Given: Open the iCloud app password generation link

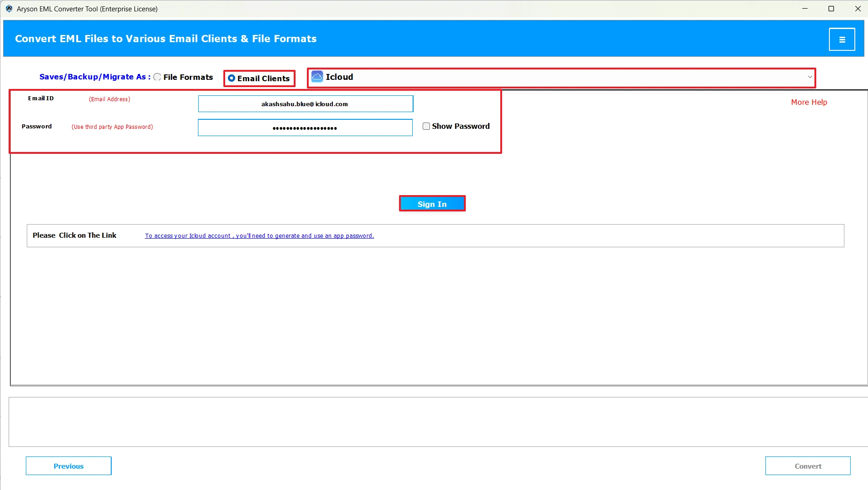Looking at the screenshot, I should click(x=259, y=235).
